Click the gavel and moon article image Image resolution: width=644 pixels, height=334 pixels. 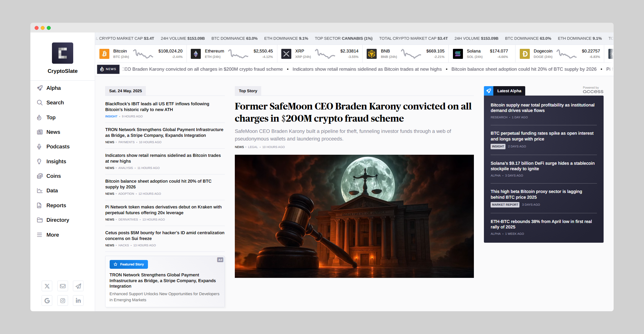point(354,216)
